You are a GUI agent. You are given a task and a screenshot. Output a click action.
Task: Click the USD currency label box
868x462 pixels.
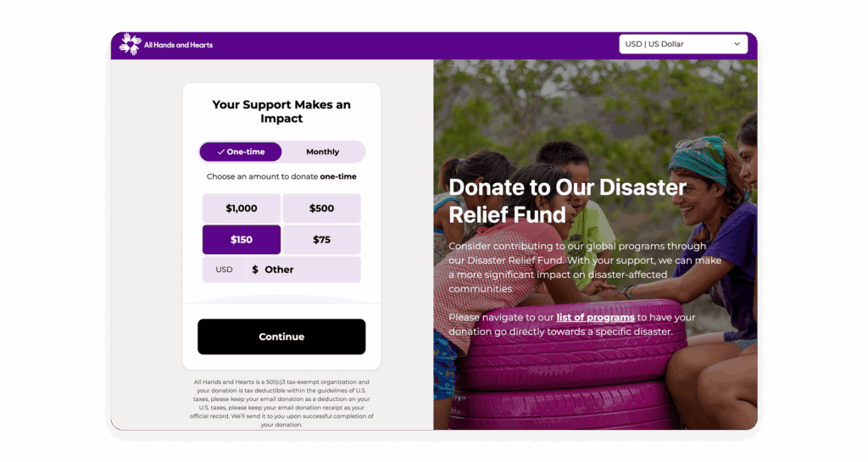[x=224, y=270]
